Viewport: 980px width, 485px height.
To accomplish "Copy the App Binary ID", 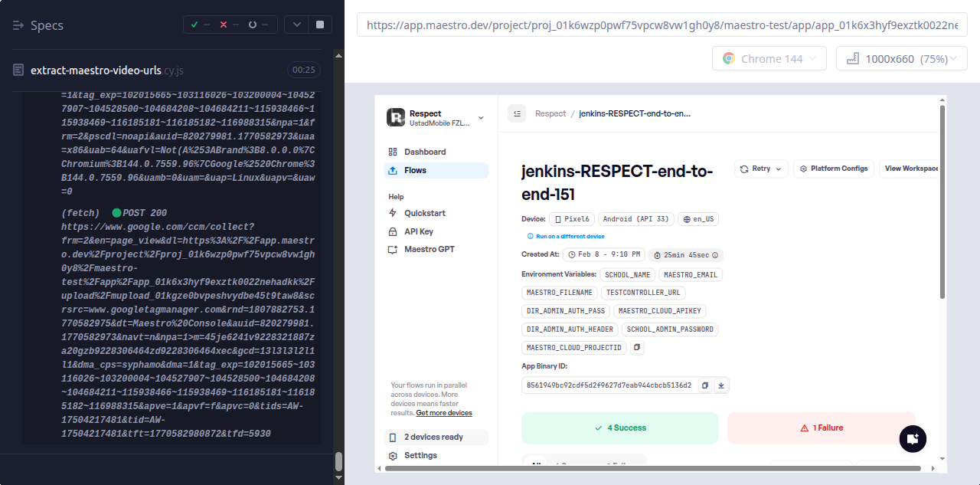I will point(705,385).
